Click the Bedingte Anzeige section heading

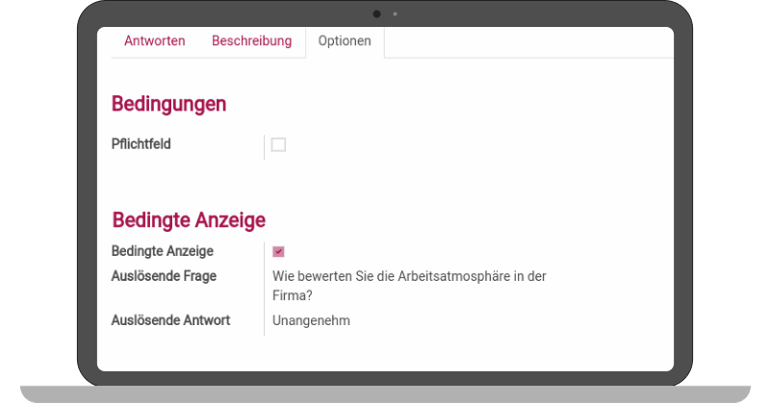click(x=188, y=220)
